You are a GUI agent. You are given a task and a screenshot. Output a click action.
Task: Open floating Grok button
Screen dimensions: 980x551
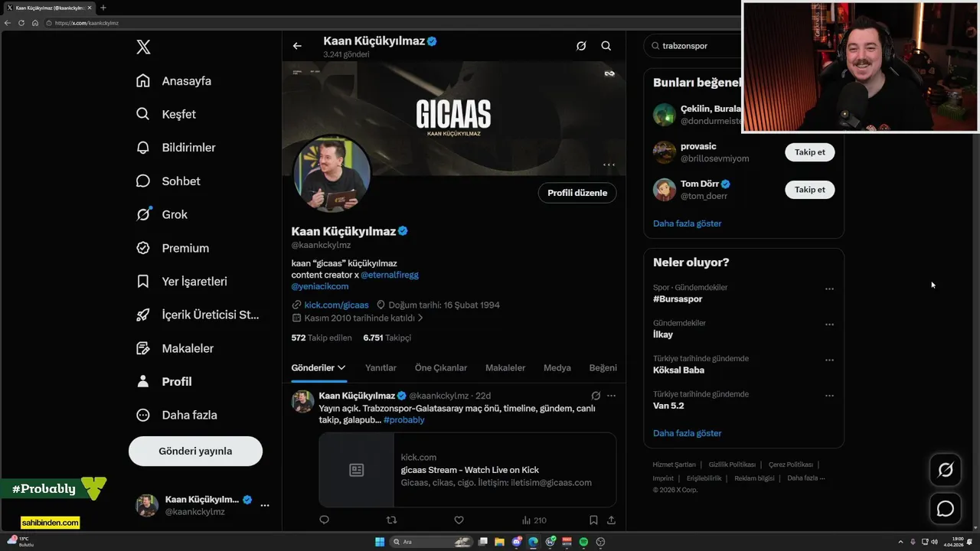946,470
